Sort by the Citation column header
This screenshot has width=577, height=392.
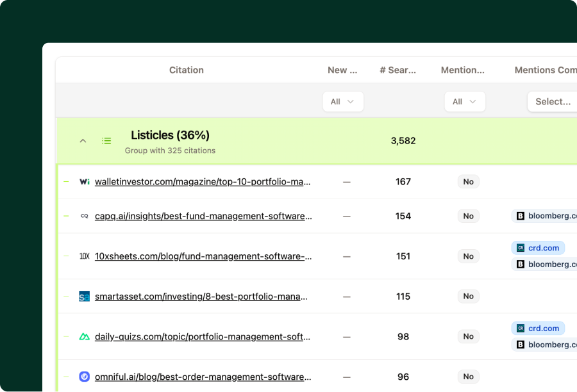(186, 70)
